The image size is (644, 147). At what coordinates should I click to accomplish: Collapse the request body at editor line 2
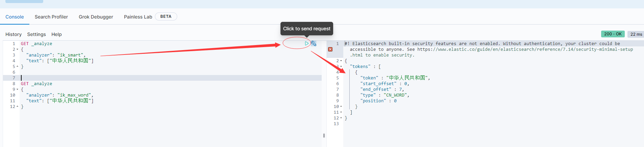(x=17, y=49)
